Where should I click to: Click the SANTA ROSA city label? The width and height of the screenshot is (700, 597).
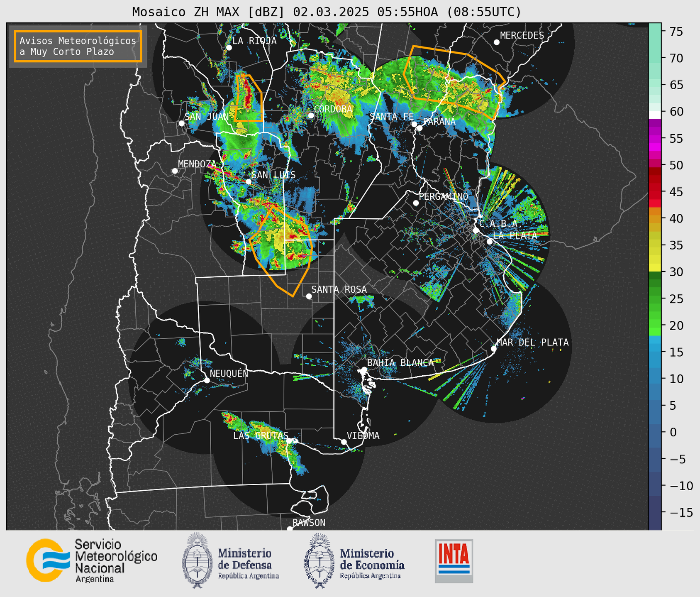(339, 289)
